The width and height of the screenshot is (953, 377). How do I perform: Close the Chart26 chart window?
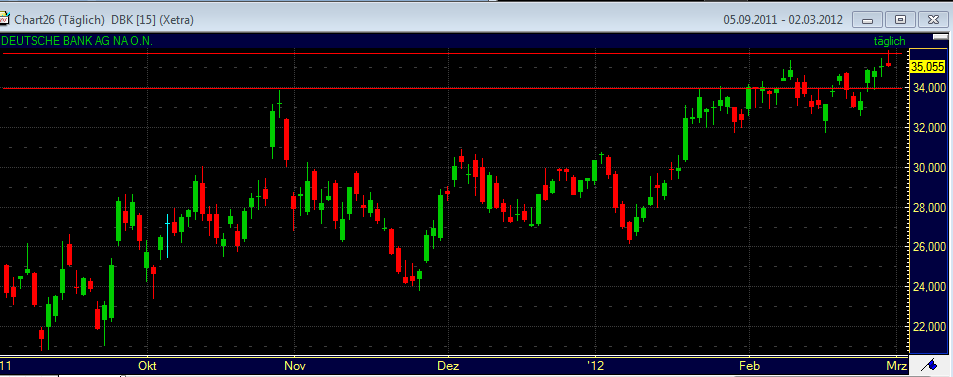click(933, 20)
